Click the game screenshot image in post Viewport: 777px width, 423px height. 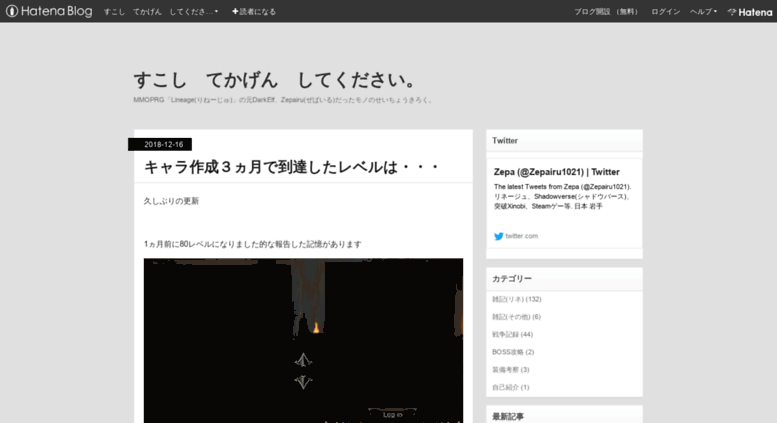303,340
